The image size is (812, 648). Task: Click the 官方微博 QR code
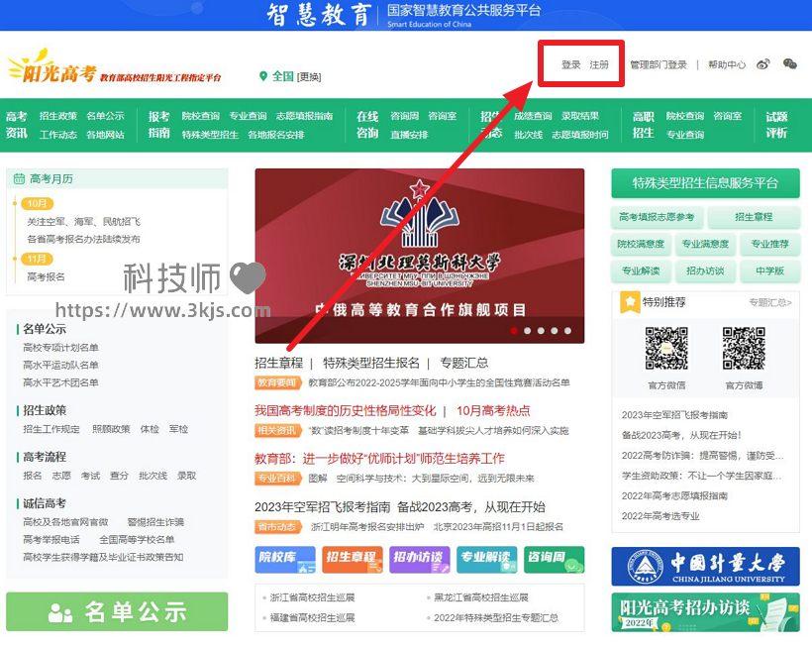click(x=744, y=348)
